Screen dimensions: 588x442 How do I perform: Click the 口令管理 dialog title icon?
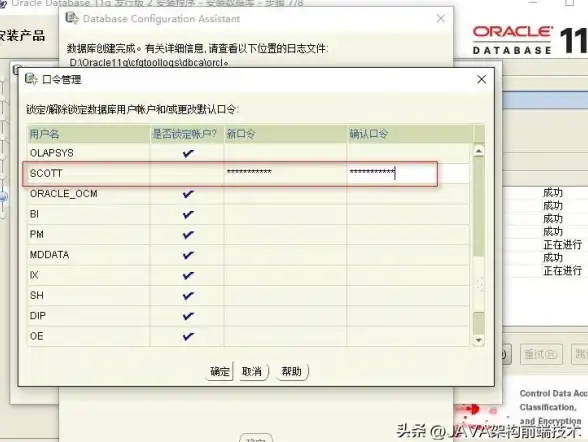[31, 79]
